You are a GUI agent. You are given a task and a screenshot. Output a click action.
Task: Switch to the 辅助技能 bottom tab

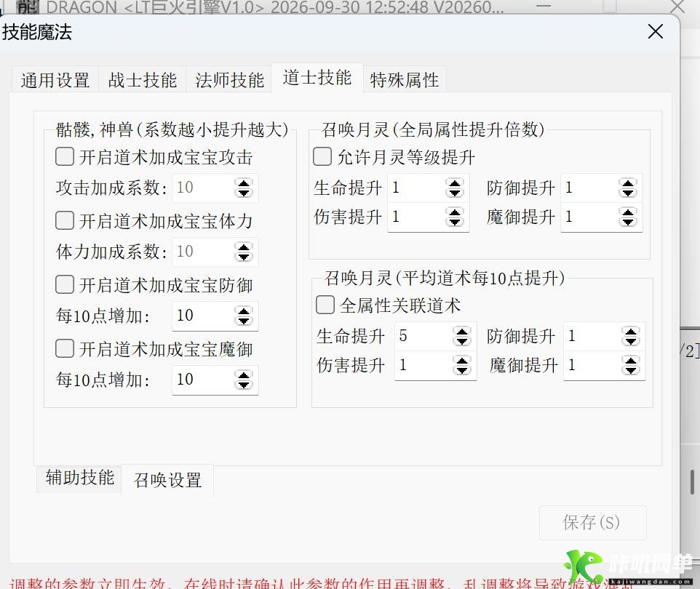80,478
